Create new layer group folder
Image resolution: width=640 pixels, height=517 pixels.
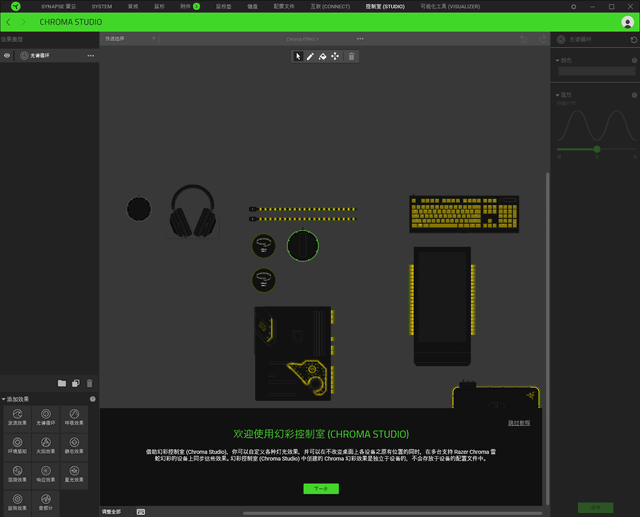click(62, 383)
